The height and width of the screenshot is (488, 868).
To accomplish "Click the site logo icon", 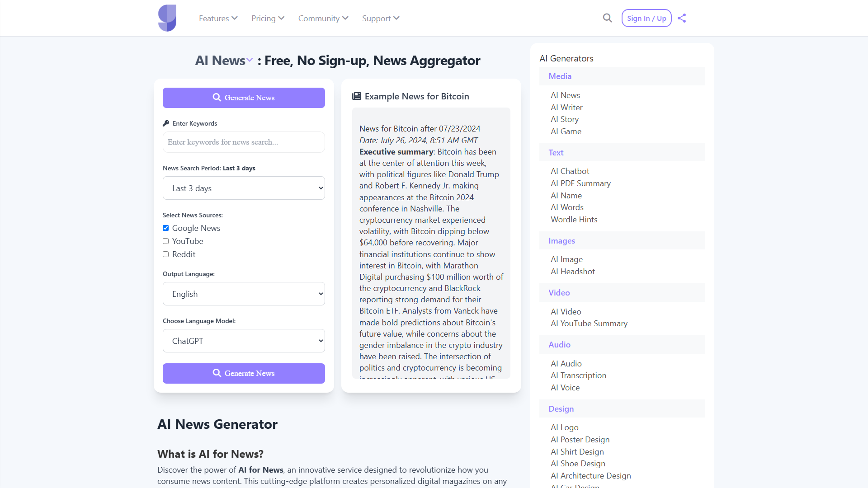I will 167,18.
